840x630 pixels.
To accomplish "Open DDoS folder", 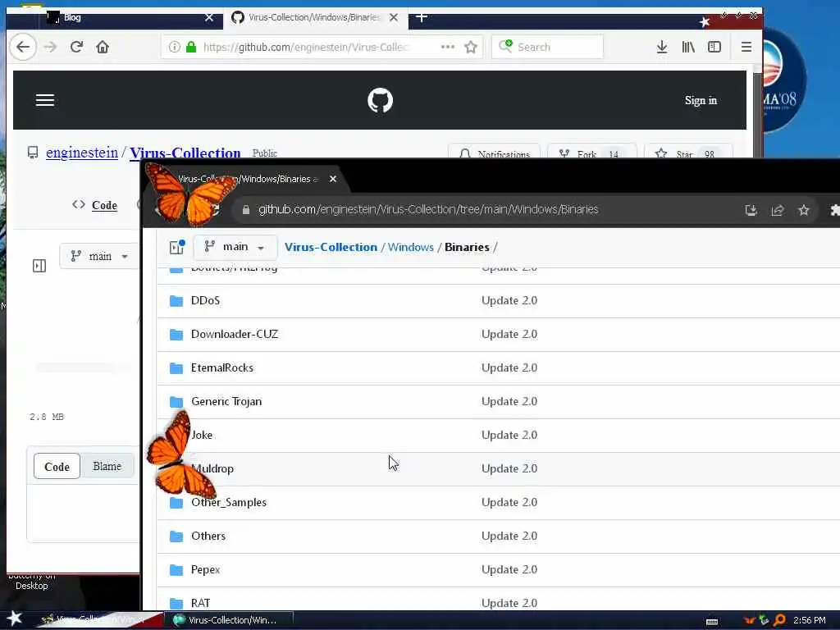I will coord(205,300).
